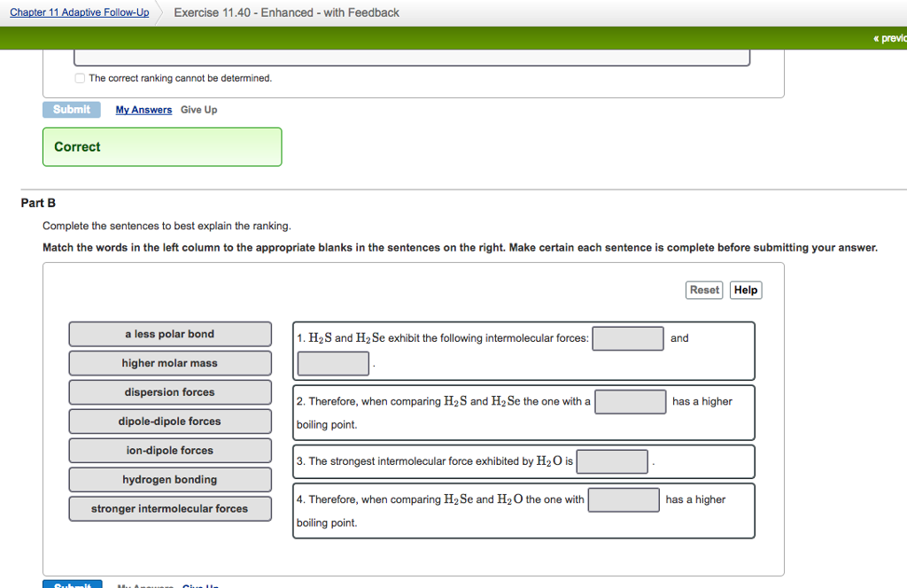Image resolution: width=907 pixels, height=588 pixels.
Task: Click the Reset button
Action: (704, 290)
